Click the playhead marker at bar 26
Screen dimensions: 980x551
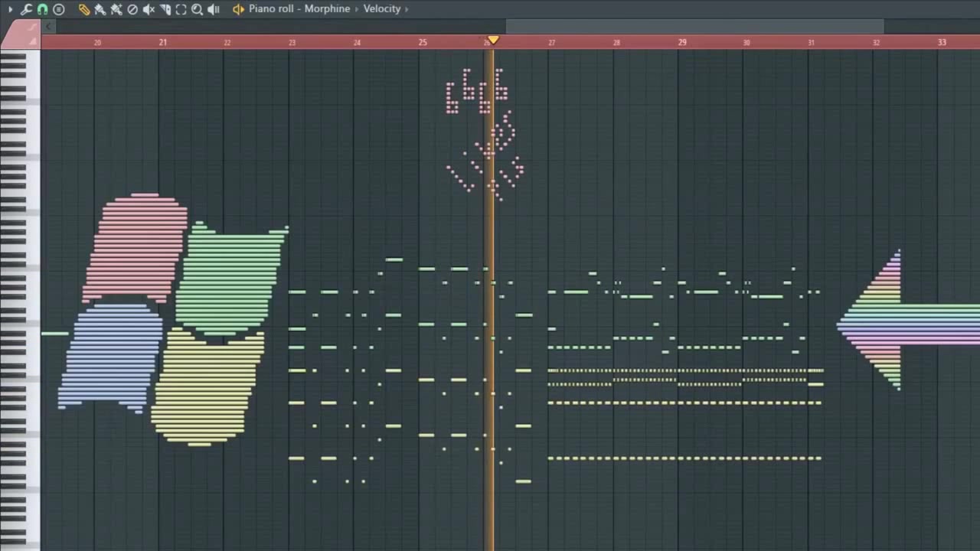[x=492, y=41]
